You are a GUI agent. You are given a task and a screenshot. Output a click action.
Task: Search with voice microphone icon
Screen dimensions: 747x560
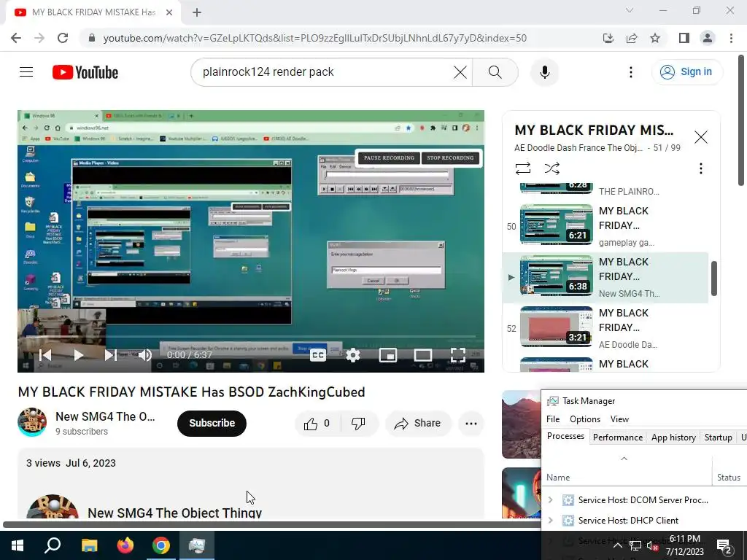[x=544, y=72]
